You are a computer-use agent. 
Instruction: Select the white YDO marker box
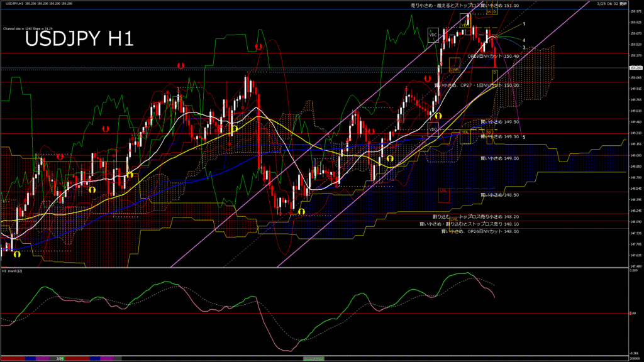coord(433,129)
